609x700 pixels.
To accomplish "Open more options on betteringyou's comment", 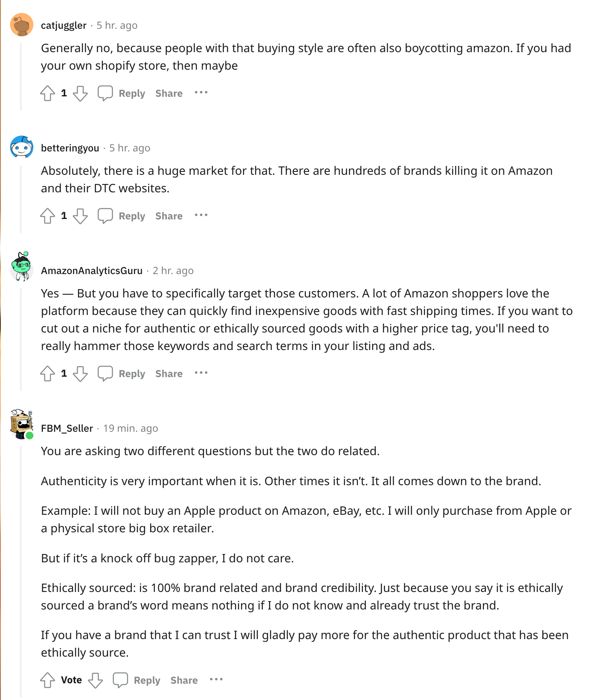I will pos(201,215).
